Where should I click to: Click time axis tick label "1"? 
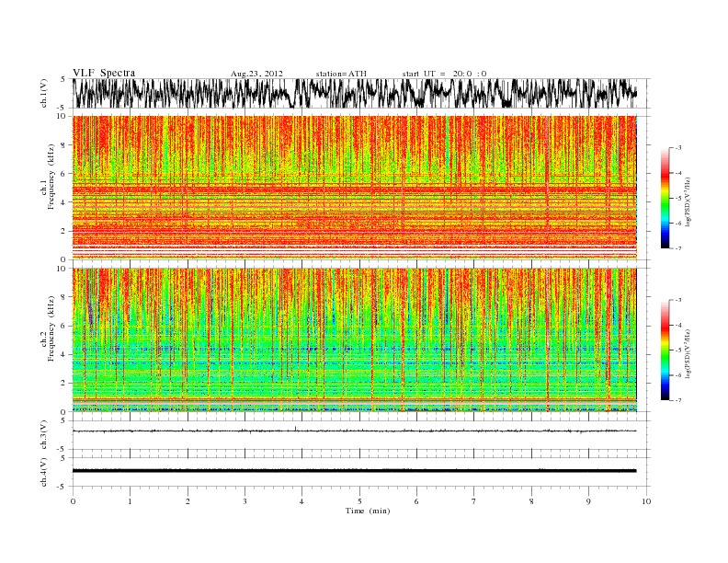tap(130, 501)
